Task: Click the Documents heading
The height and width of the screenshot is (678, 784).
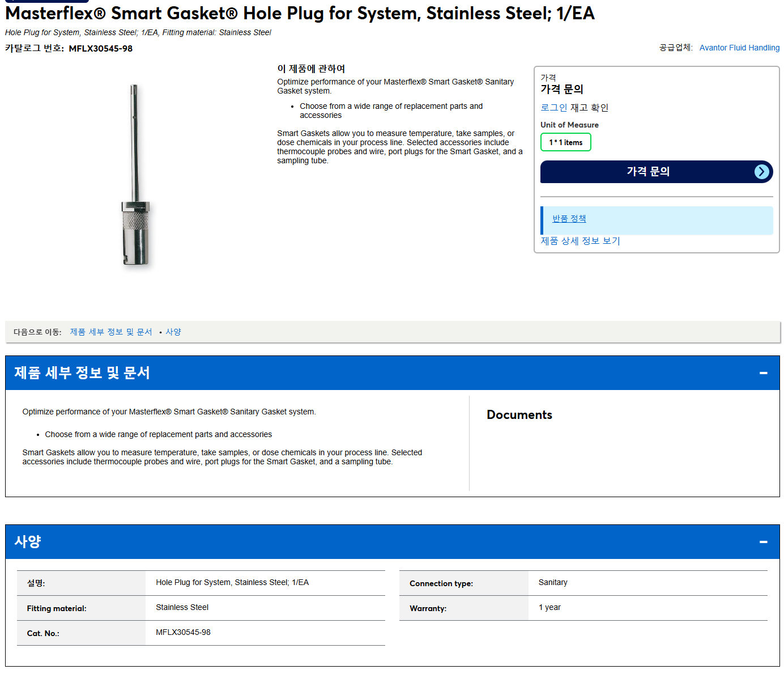Action: pos(519,415)
